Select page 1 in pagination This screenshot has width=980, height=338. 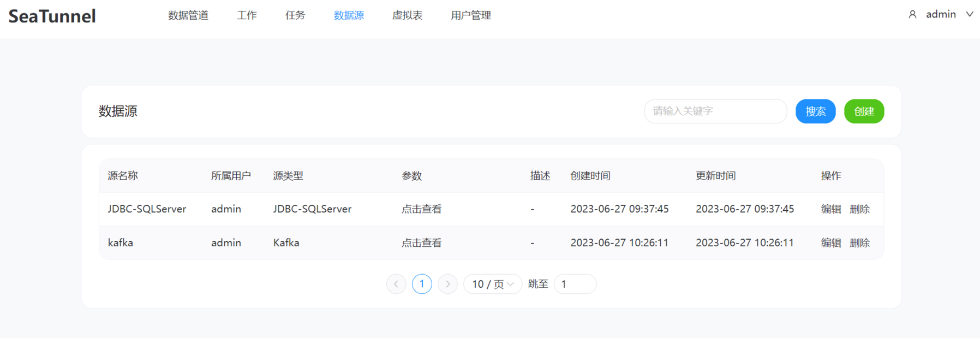422,284
